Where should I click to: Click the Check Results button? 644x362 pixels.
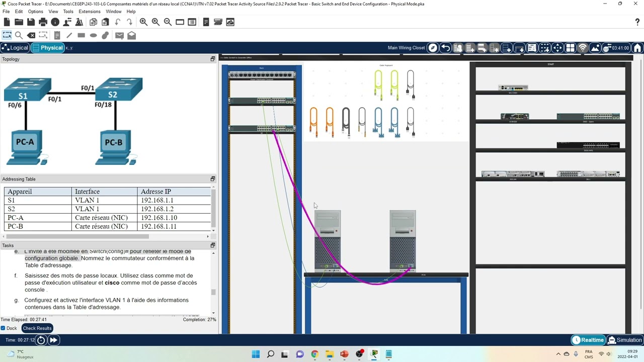(x=37, y=328)
